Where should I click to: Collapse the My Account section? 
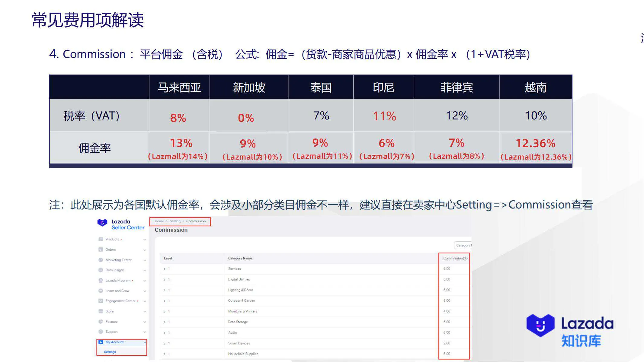145,342
